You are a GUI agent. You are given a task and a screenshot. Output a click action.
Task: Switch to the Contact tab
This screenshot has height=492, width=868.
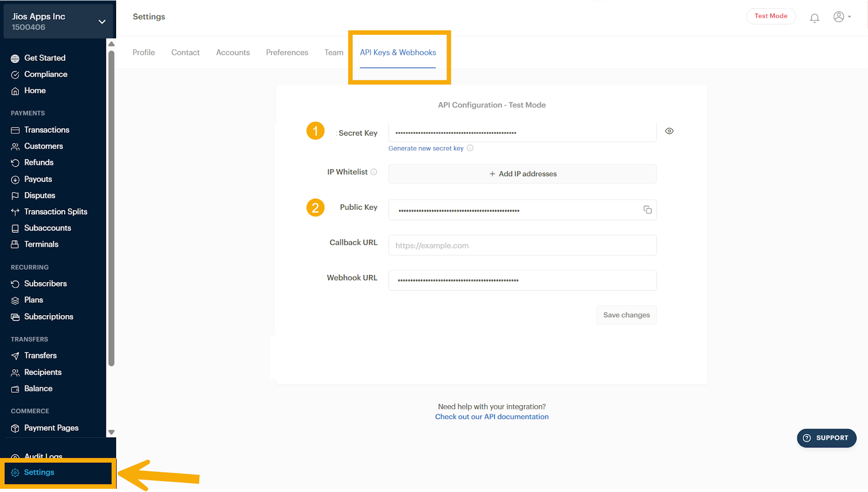186,53
